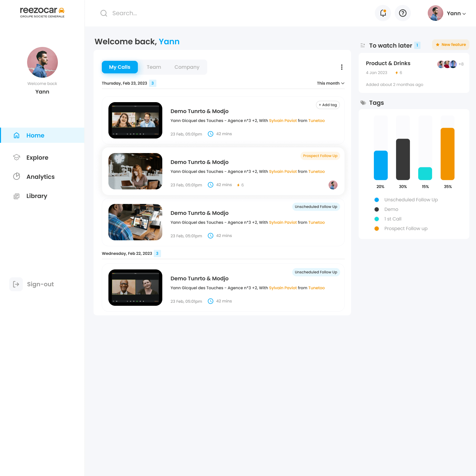Click the Add tag button
The height and width of the screenshot is (476, 476).
(328, 105)
